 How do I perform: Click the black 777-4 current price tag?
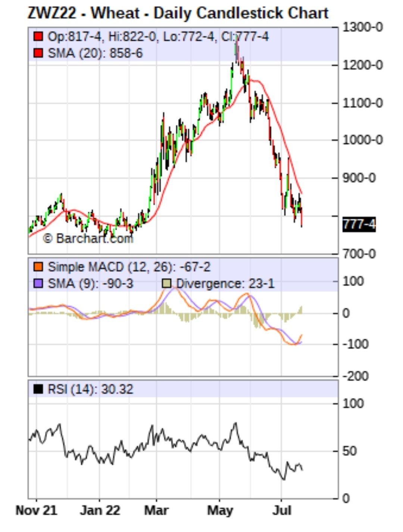(359, 225)
